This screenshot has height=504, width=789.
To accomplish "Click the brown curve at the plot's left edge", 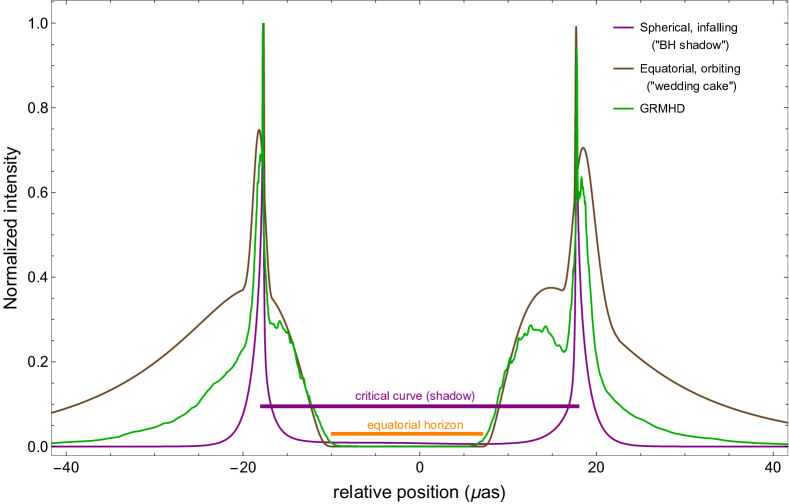I will point(54,411).
